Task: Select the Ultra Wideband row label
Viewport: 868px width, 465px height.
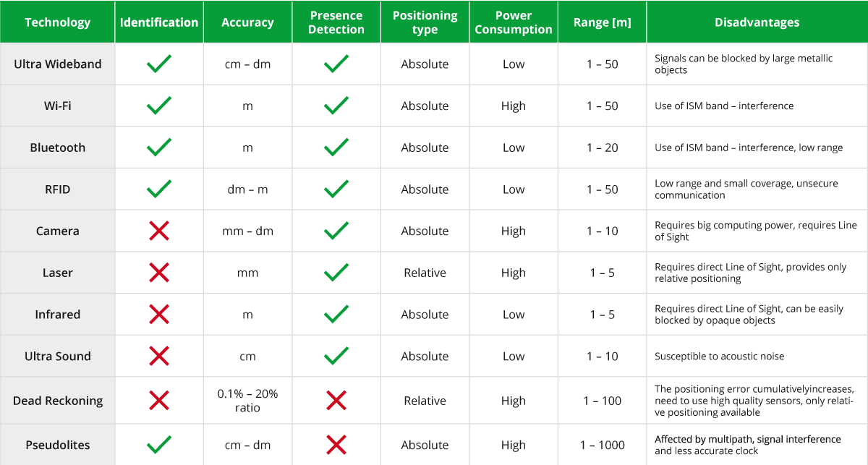Action: (58, 64)
